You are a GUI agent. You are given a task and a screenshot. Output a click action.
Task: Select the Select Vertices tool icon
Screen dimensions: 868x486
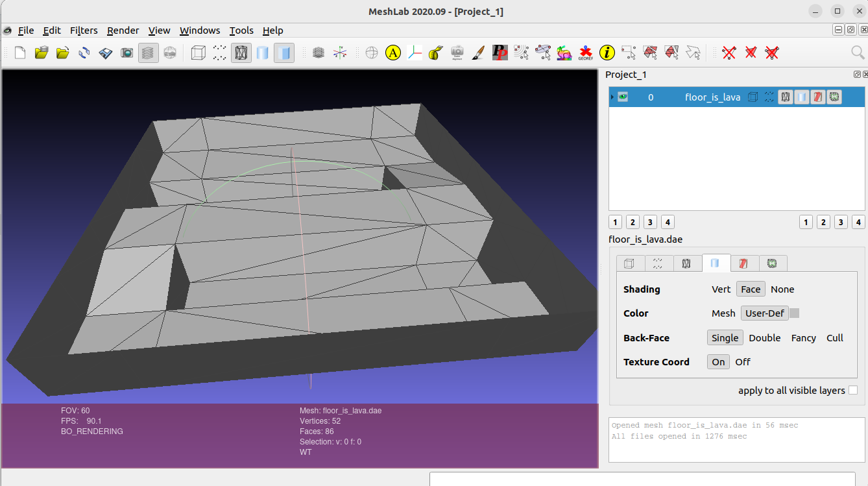(x=628, y=53)
